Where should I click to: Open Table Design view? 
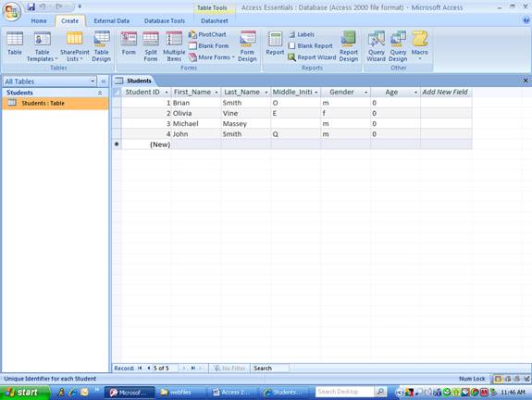pos(101,46)
